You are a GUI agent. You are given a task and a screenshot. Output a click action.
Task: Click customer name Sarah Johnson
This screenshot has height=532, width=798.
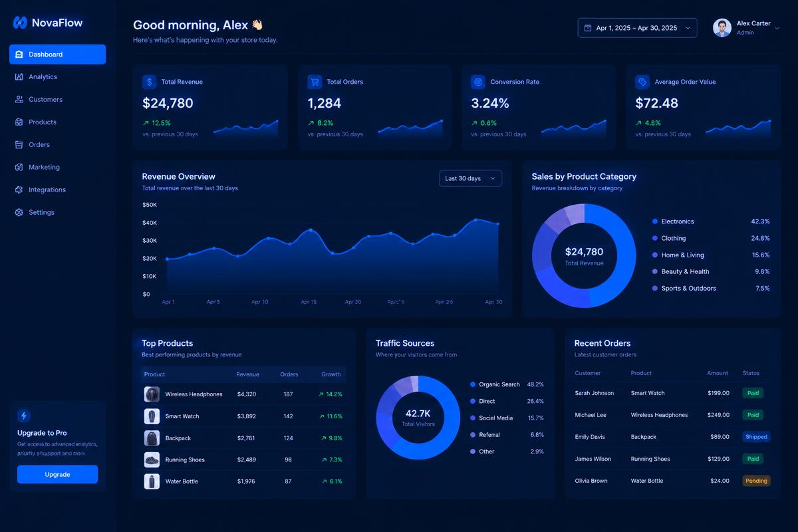(x=595, y=393)
